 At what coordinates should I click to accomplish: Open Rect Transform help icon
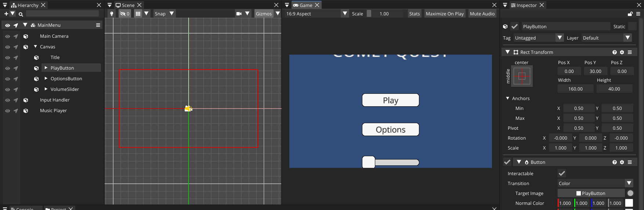pyautogui.click(x=615, y=52)
